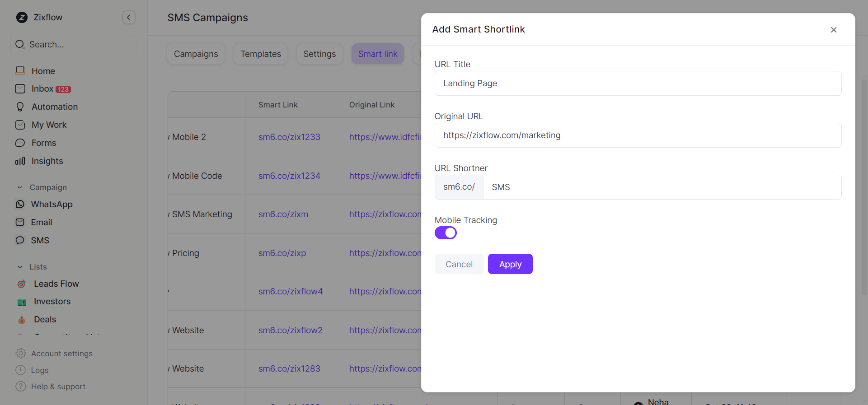Click the Cancel button
The width and height of the screenshot is (868, 405).
pos(459,264)
